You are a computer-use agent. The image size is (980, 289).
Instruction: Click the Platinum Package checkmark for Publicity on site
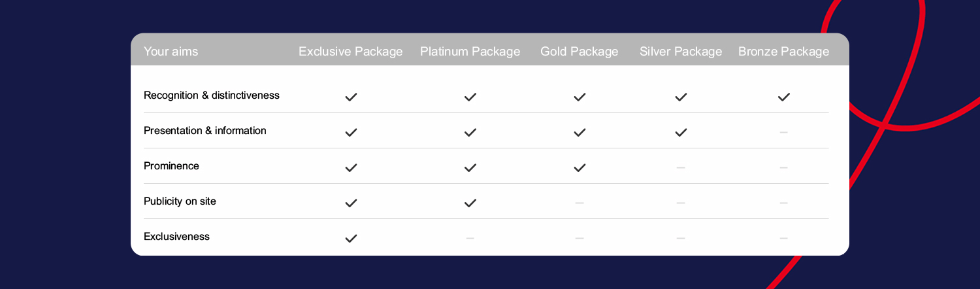[470, 203]
